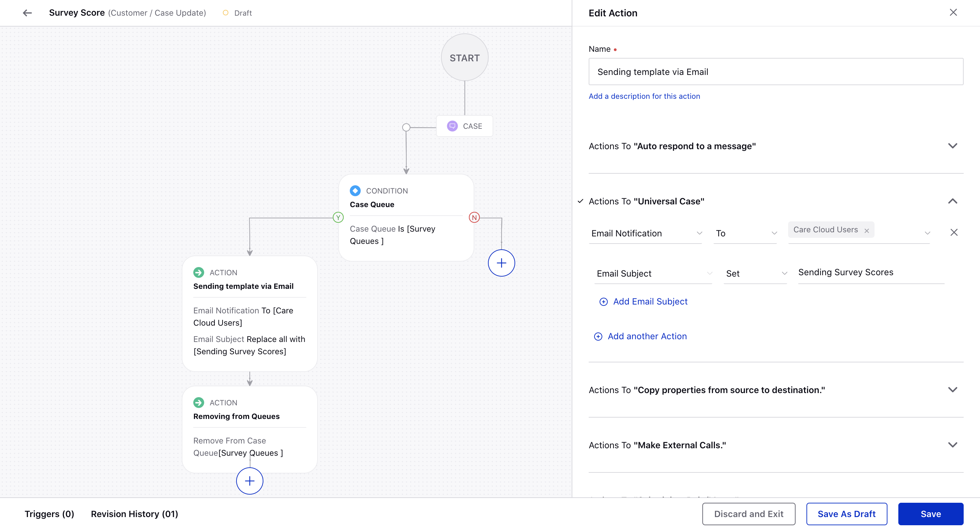The width and height of the screenshot is (980, 530).
Task: Click the red circle N branch indicator
Action: pyautogui.click(x=474, y=217)
